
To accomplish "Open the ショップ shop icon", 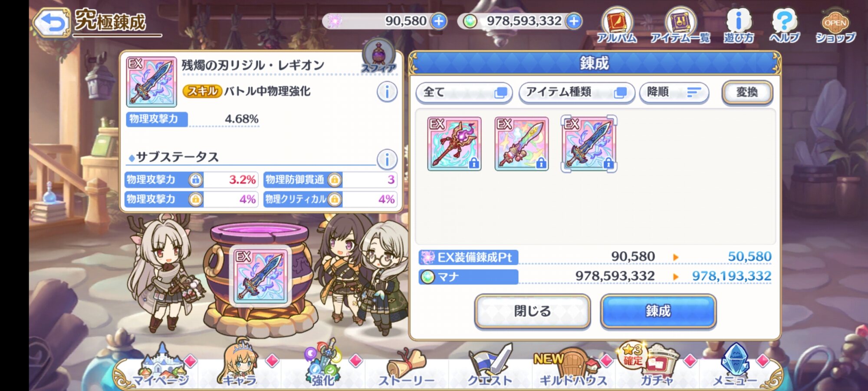I will coord(835,25).
